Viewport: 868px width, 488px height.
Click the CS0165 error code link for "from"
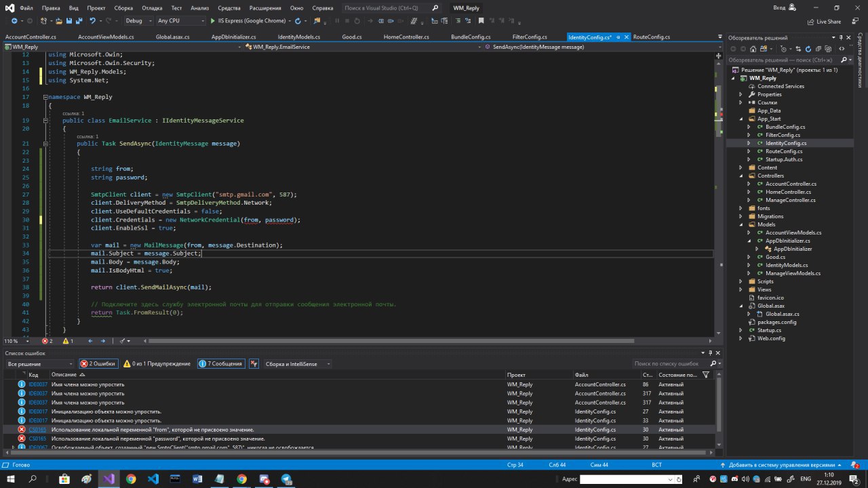[x=37, y=430]
